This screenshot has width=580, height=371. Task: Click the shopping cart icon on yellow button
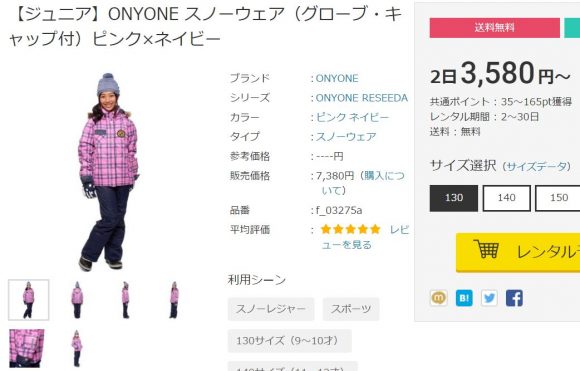click(x=486, y=249)
